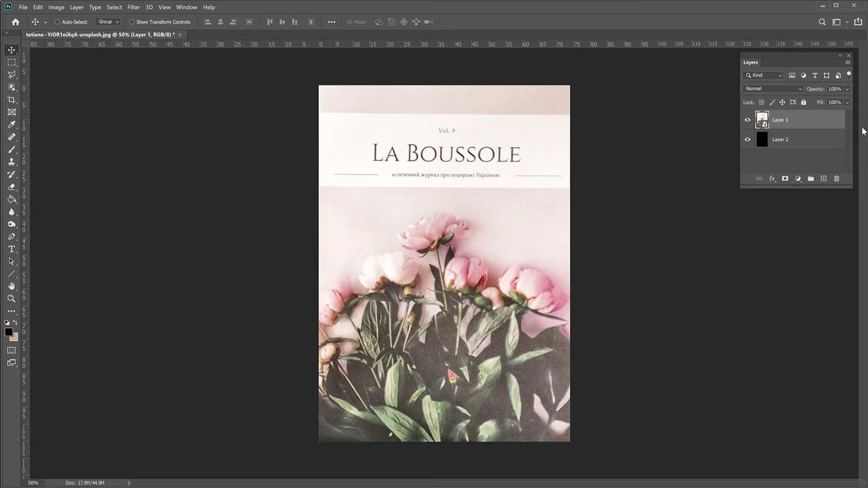Toggle the smart object layer filter
Image resolution: width=868 pixels, height=488 pixels.
[x=838, y=75]
